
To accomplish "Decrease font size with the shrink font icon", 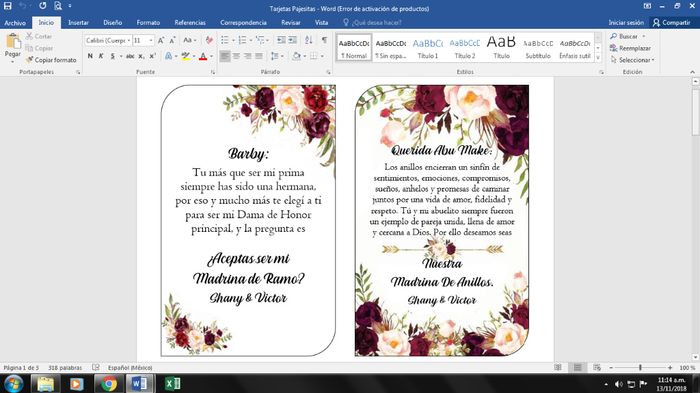I will (172, 41).
